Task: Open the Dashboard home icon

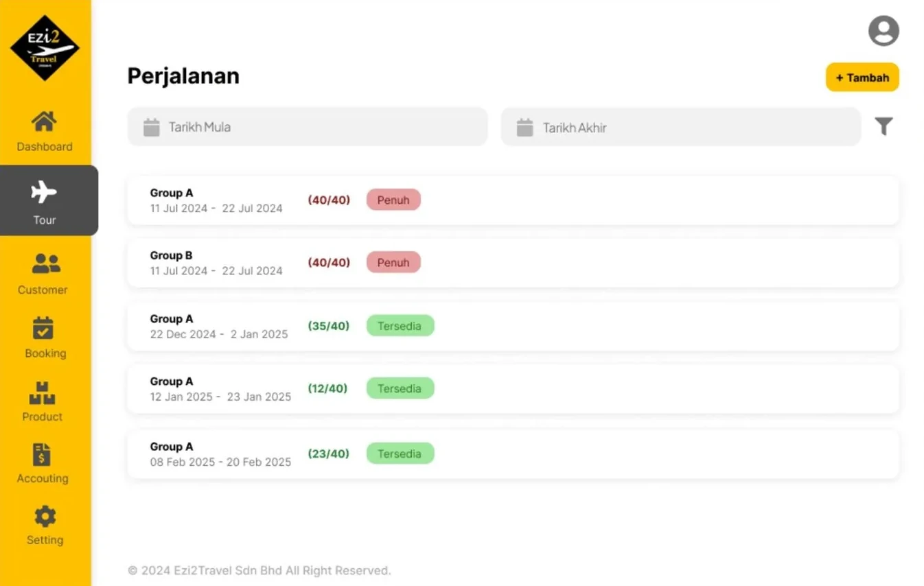Action: 44,121
